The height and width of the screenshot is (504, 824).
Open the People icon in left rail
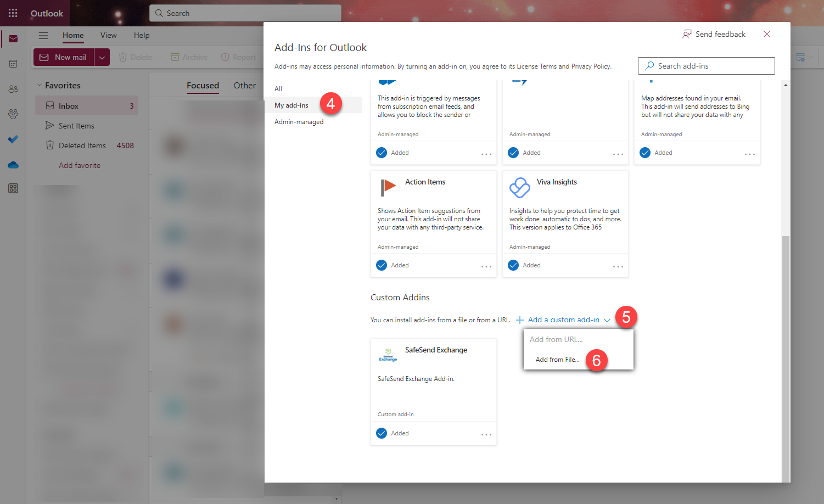click(13, 89)
